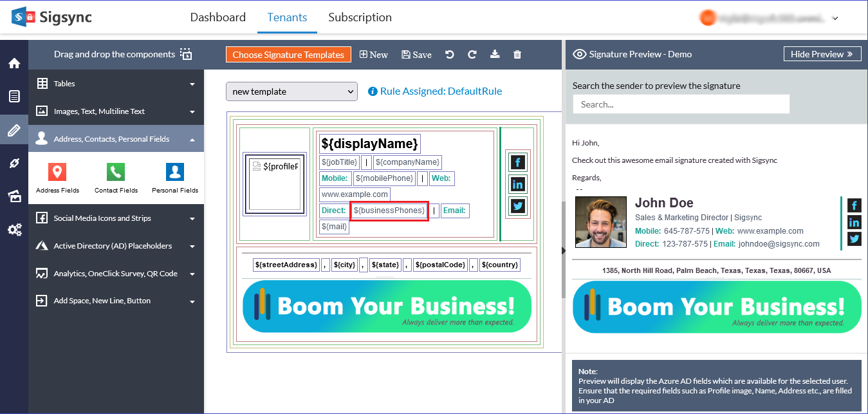Collapse Address, Contacts, Personal Fields section
868x414 pixels.
pos(116,138)
